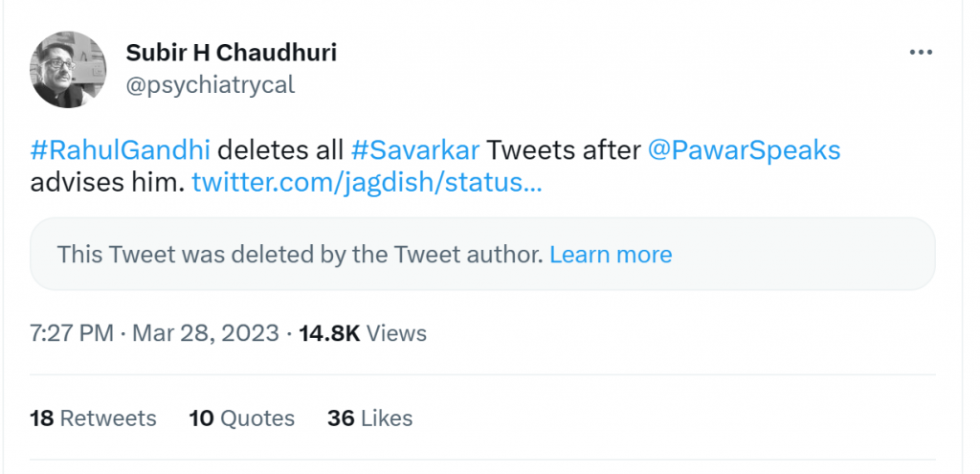Screen dimensions: 980x474
Task: View the 14.8K Views analytics
Action: [x=363, y=333]
